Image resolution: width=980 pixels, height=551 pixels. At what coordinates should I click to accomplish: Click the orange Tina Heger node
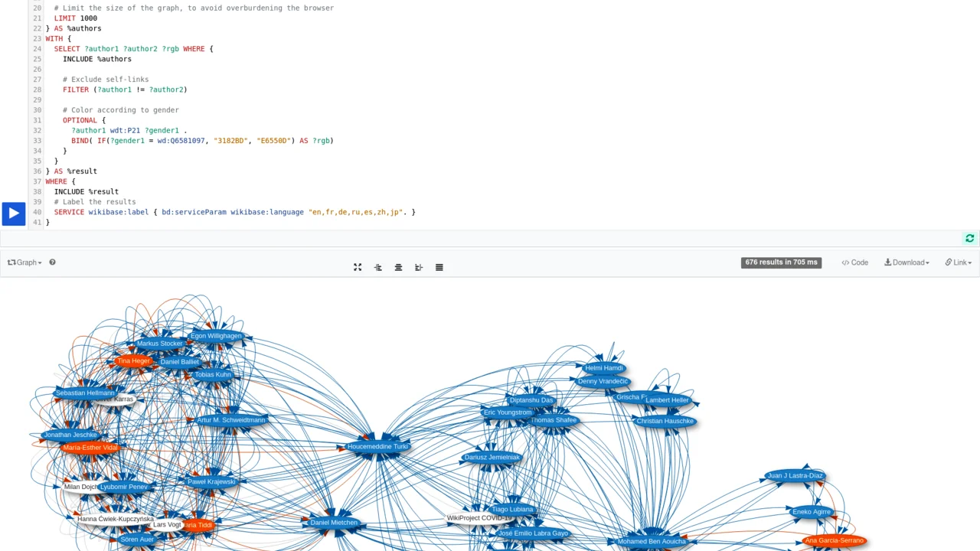(133, 360)
